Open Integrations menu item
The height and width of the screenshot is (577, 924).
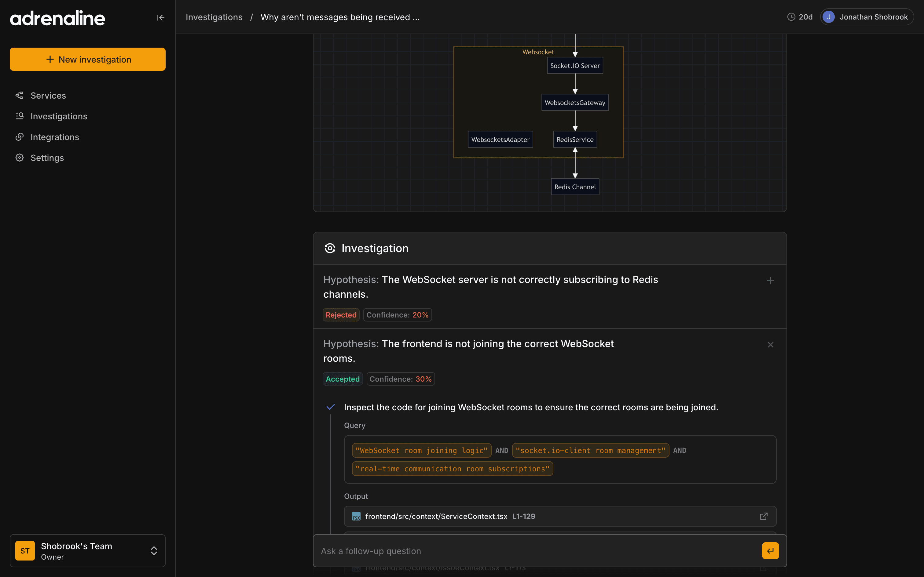[x=55, y=137]
